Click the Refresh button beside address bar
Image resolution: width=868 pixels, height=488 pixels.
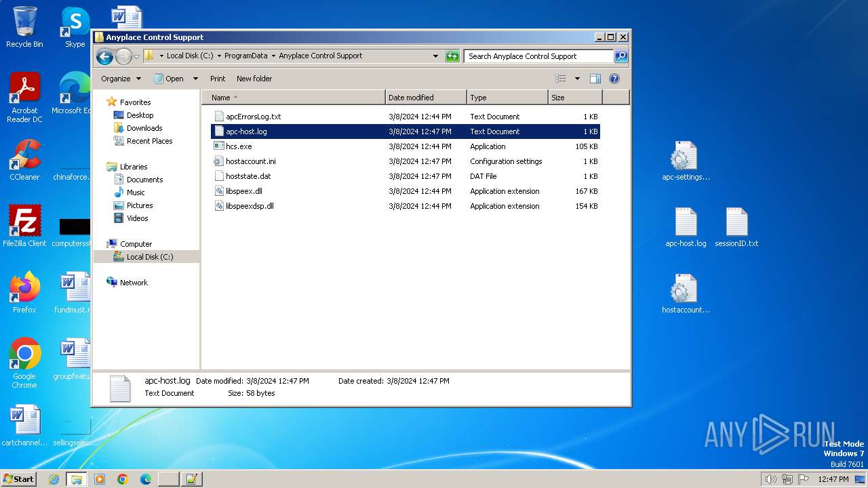click(452, 56)
